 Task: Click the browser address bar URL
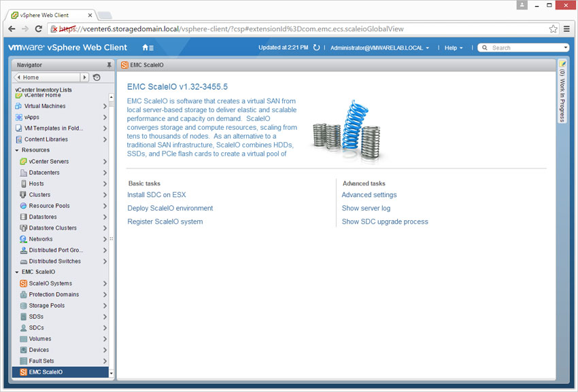tap(231, 29)
